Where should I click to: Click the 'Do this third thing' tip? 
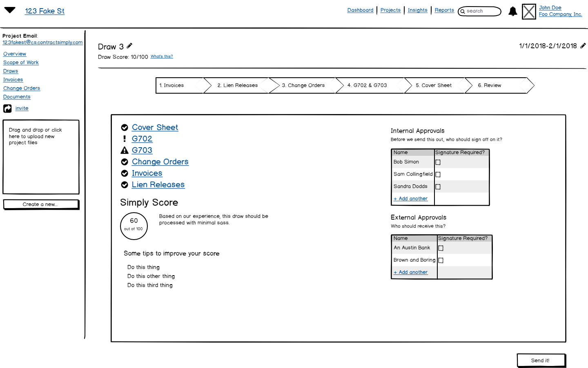[x=150, y=285]
